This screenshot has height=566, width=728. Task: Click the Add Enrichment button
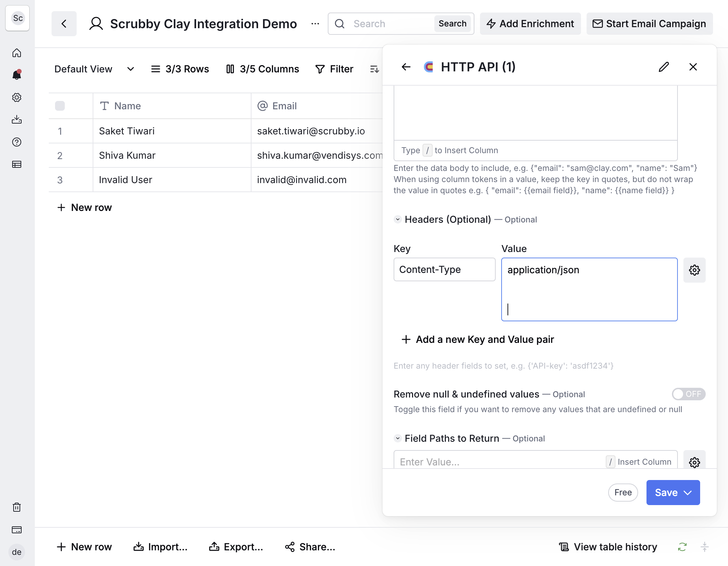pyautogui.click(x=530, y=24)
